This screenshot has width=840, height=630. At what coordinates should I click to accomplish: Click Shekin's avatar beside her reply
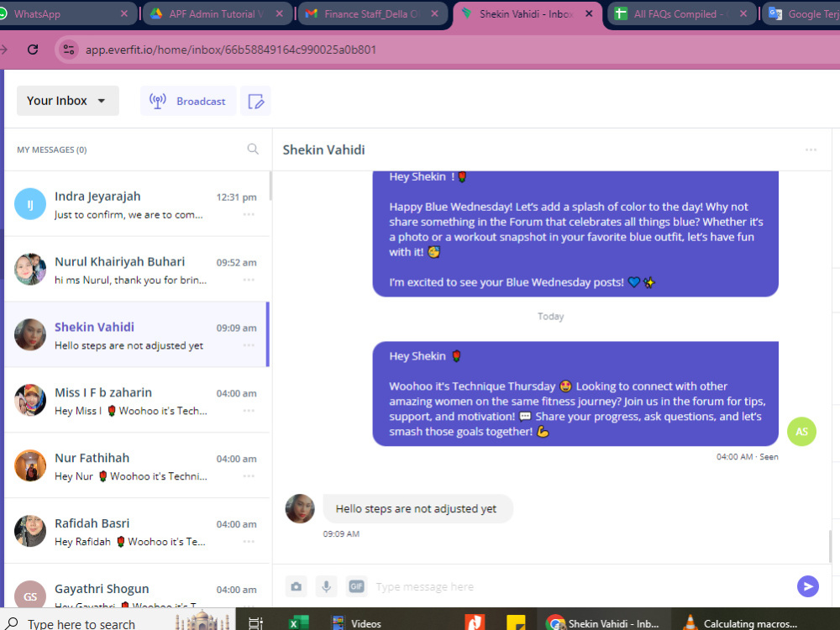pos(300,508)
